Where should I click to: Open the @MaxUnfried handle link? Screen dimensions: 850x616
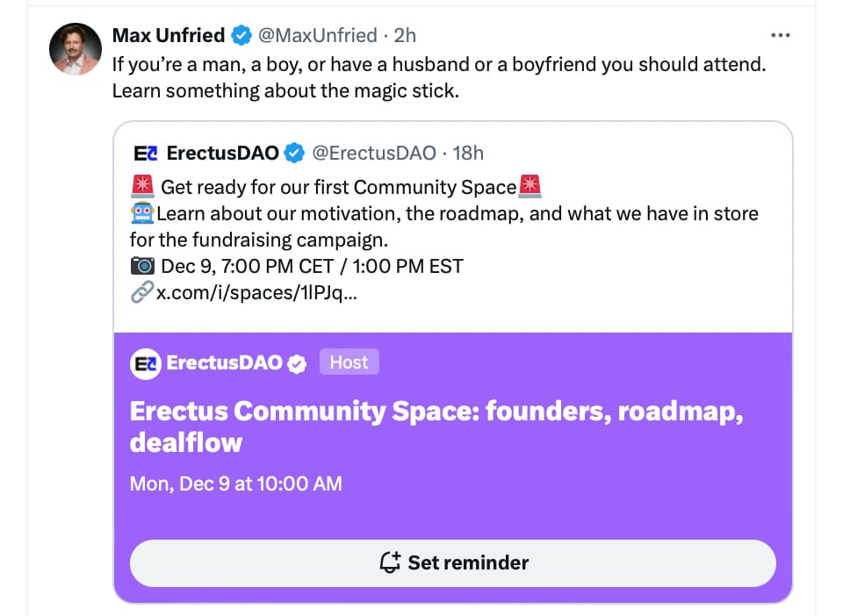[318, 35]
